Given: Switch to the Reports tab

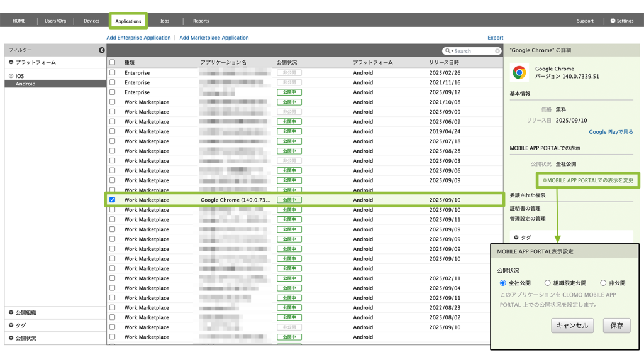Looking at the screenshot, I should click(201, 21).
